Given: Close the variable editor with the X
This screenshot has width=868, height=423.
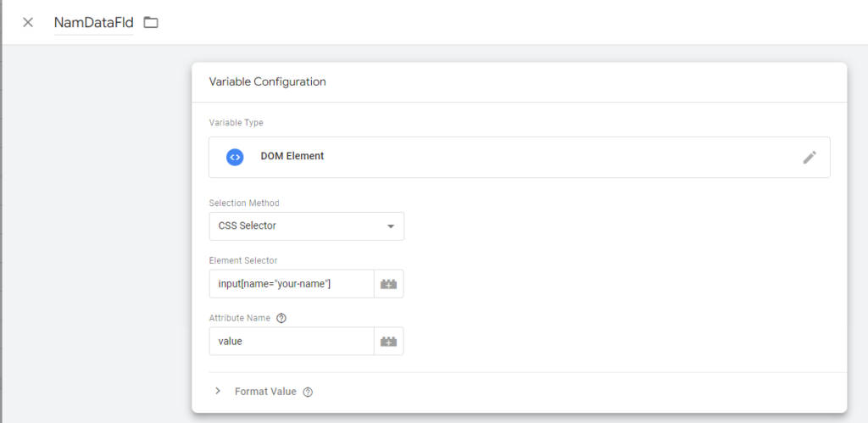Looking at the screenshot, I should 28,22.
